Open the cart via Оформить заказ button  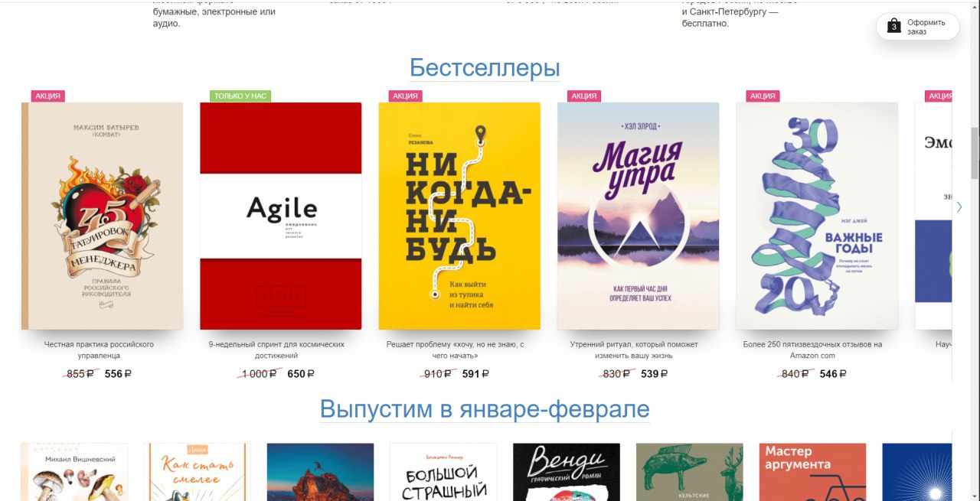pyautogui.click(x=917, y=27)
